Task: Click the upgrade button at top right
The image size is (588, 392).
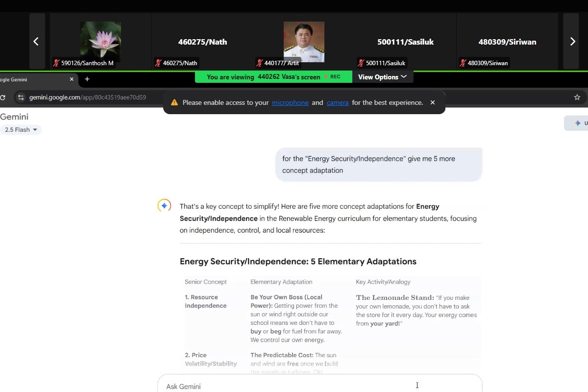Action: click(578, 123)
